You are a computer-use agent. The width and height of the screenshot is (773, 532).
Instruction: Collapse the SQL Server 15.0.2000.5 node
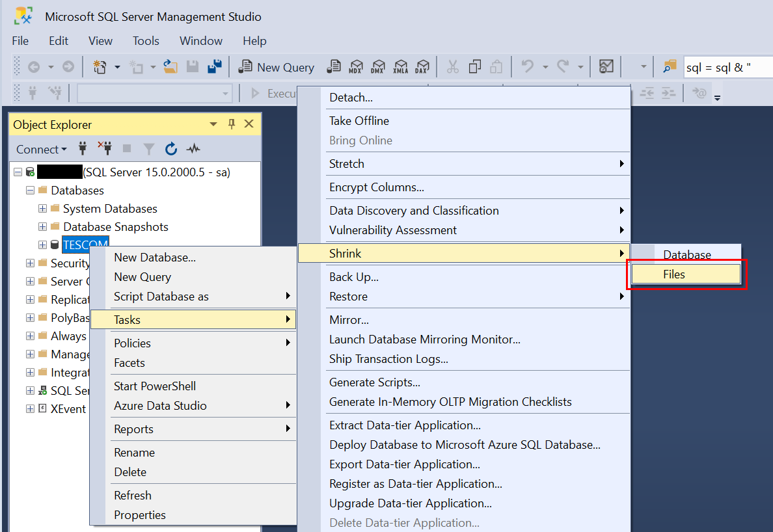18,172
